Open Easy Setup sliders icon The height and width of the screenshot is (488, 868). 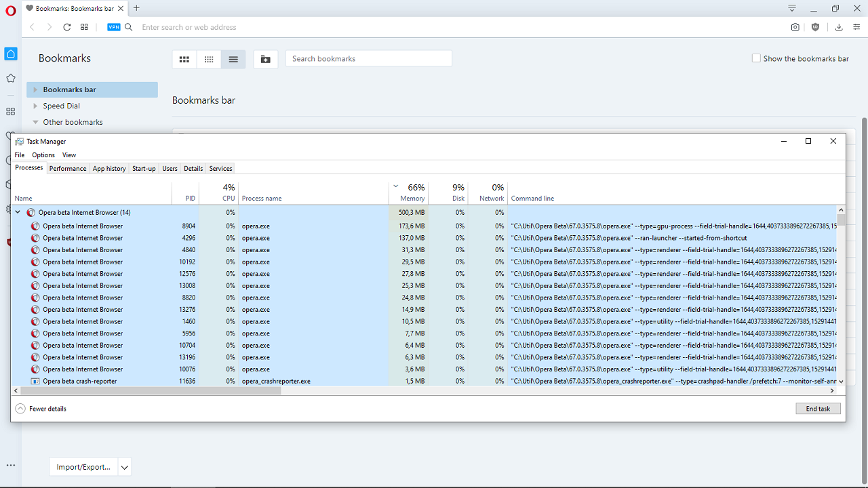coord(856,27)
